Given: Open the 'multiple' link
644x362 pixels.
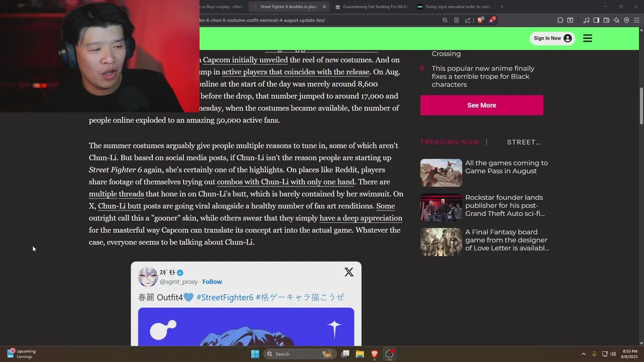Looking at the screenshot, I should click(x=103, y=194).
